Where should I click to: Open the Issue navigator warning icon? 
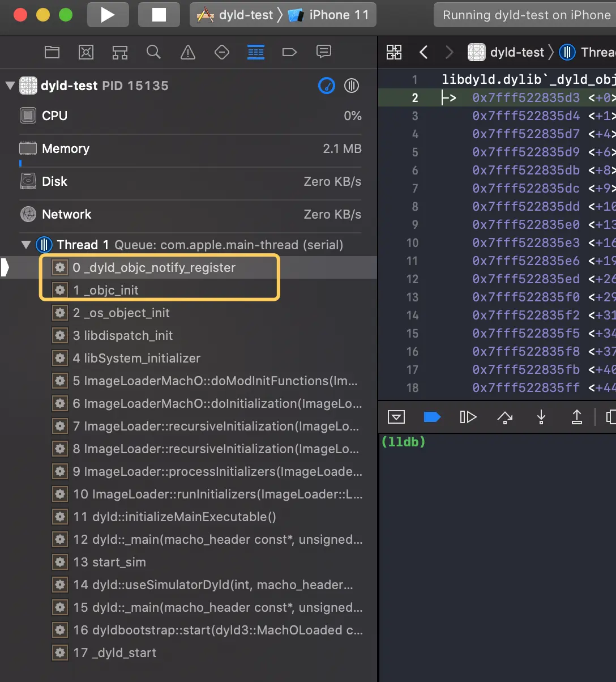click(x=187, y=53)
